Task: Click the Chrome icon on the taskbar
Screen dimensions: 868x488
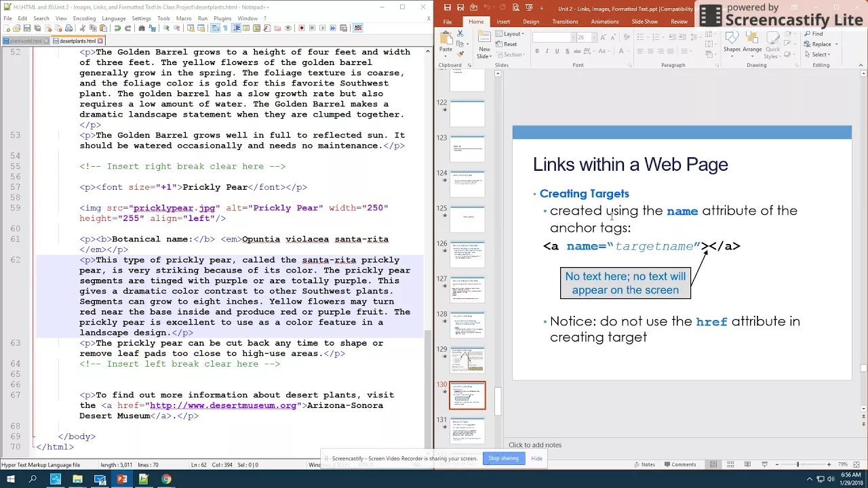Action: [166, 479]
